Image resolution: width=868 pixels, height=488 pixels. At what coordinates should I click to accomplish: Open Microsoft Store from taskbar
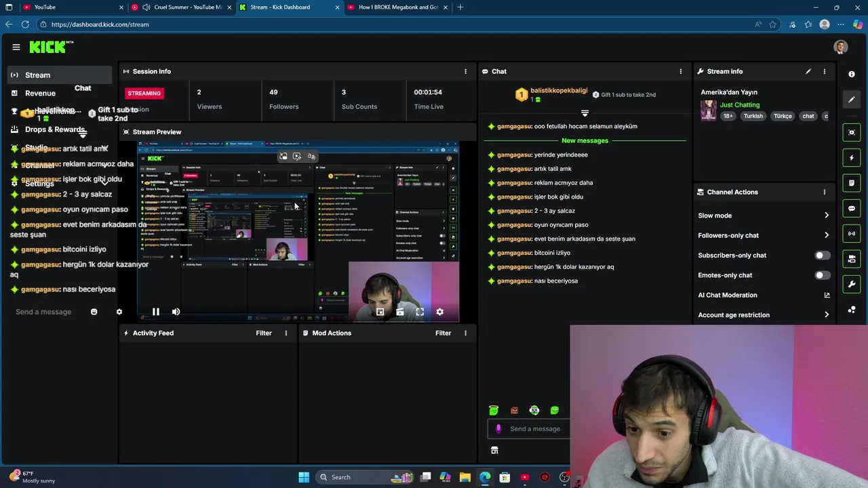click(505, 477)
